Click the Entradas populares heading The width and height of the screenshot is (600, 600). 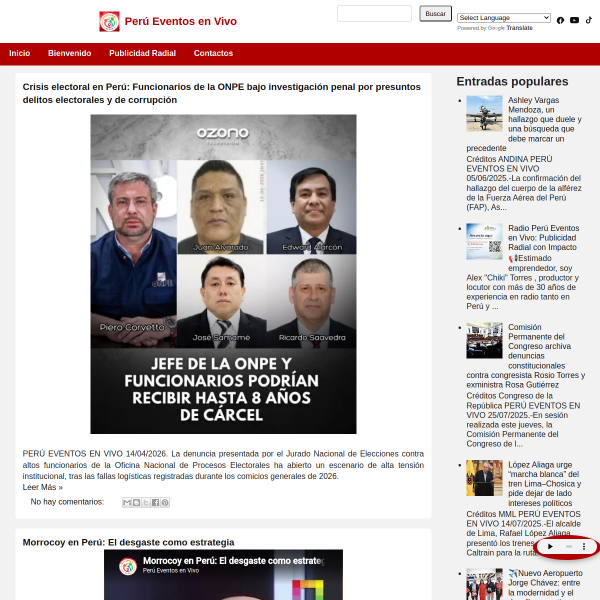click(x=512, y=82)
